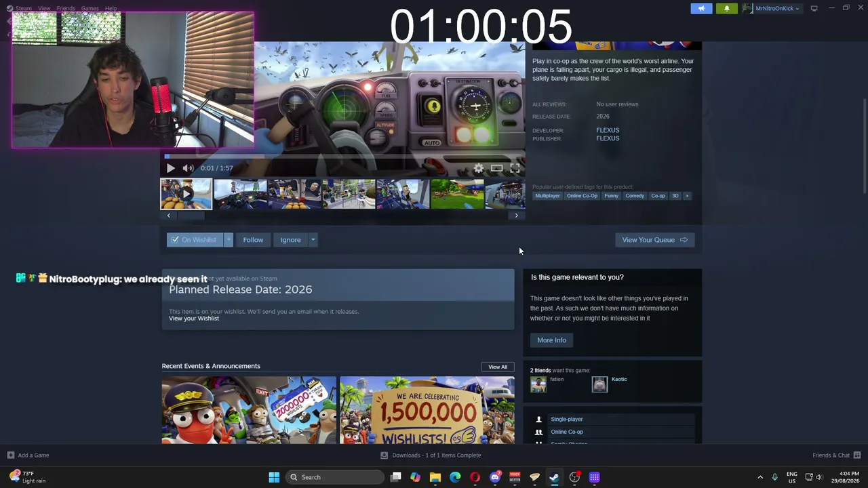Click the Online Co-op people icon
This screenshot has width=868, height=488.
(x=539, y=432)
